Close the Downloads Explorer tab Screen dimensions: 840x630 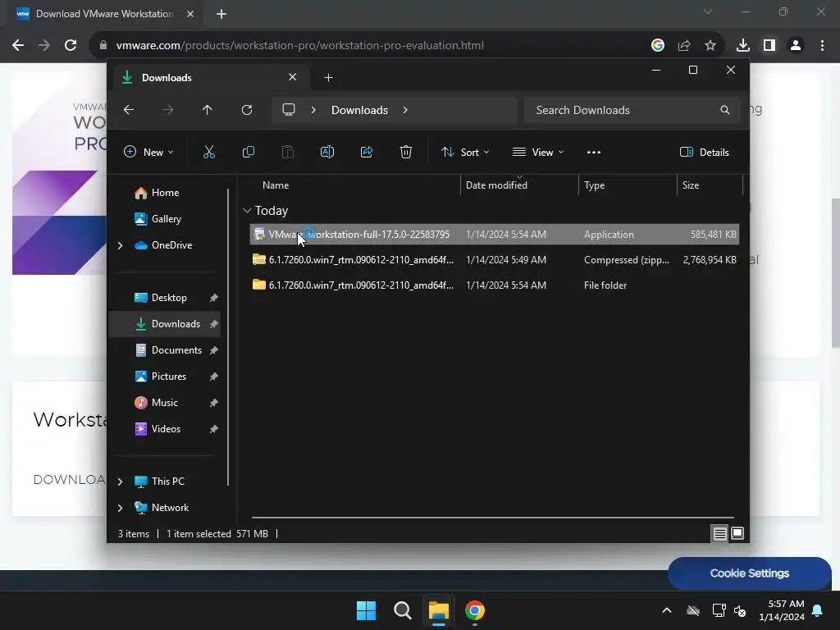293,77
